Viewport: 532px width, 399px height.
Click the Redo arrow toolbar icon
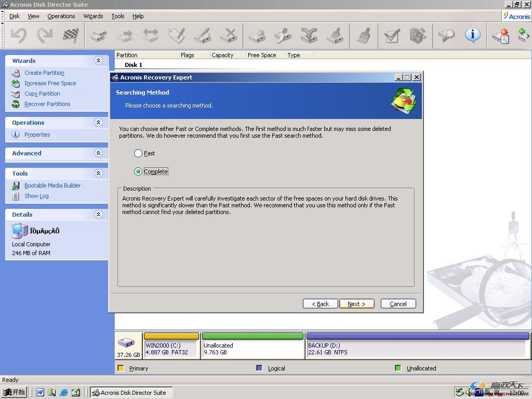45,35
